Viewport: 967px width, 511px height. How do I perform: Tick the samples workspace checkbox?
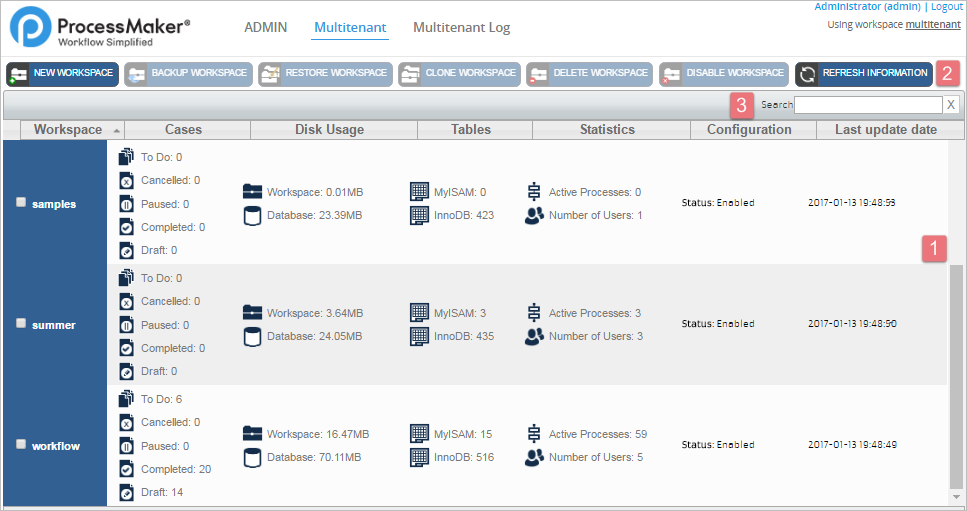coord(22,203)
